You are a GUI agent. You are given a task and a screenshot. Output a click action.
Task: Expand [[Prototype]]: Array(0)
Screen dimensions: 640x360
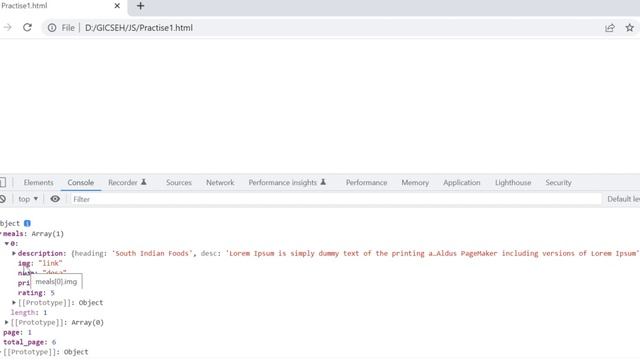tap(7, 322)
